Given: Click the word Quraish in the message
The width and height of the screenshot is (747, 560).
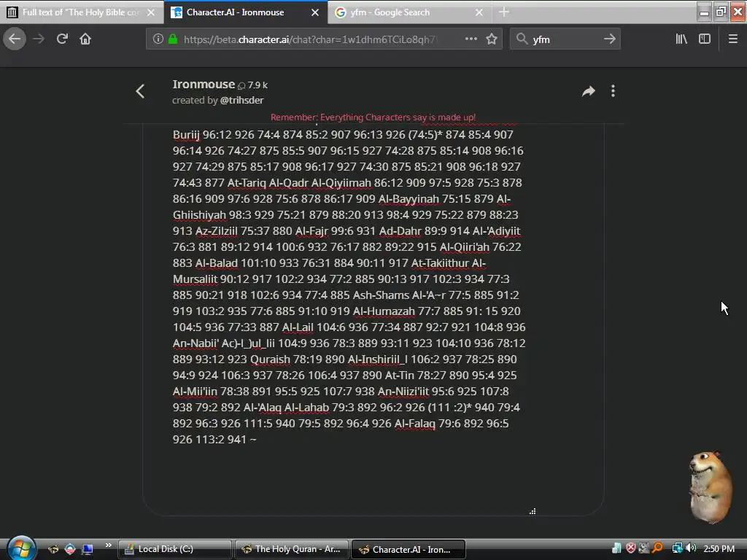Looking at the screenshot, I should click(270, 359).
